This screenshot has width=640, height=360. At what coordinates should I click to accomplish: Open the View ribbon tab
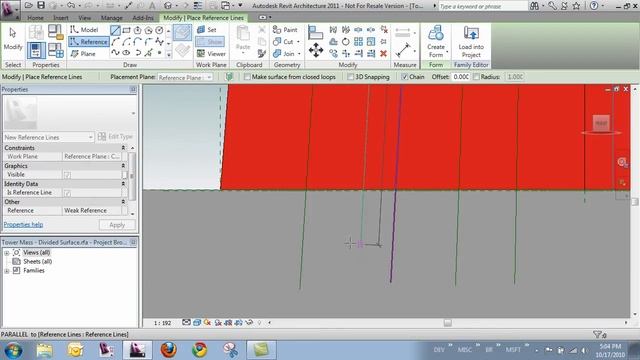(x=84, y=18)
